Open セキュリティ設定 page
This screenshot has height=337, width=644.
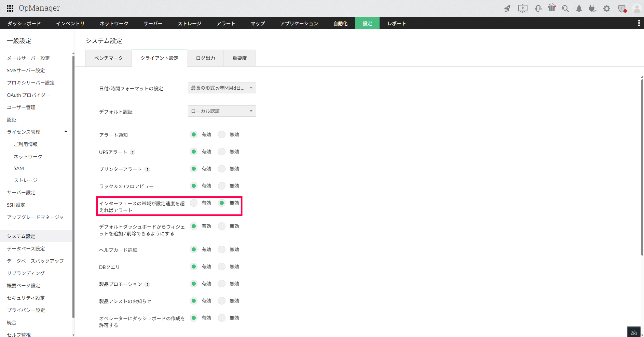(26, 298)
